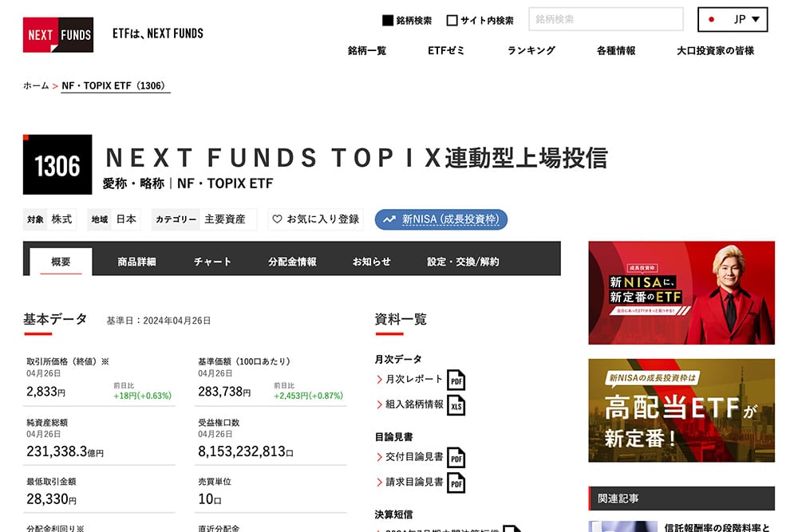Click the 株式 target tag

coord(61,219)
